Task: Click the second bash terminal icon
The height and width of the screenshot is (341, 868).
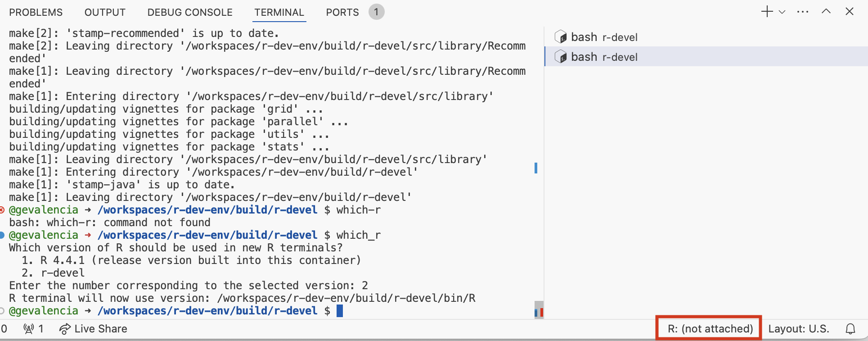Action: point(561,57)
